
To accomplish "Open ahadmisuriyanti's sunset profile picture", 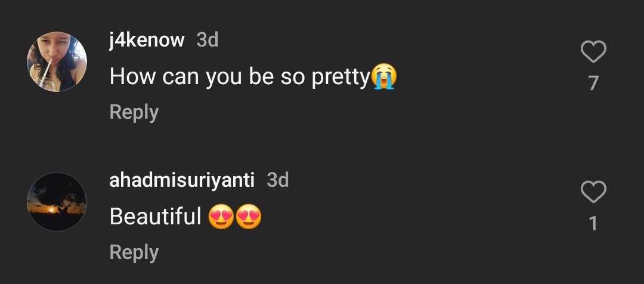I will coord(57,202).
